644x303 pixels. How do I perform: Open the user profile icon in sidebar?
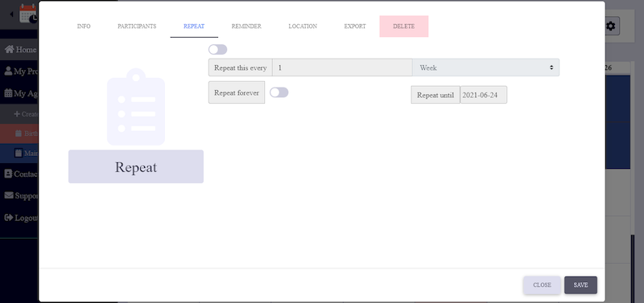coord(8,72)
